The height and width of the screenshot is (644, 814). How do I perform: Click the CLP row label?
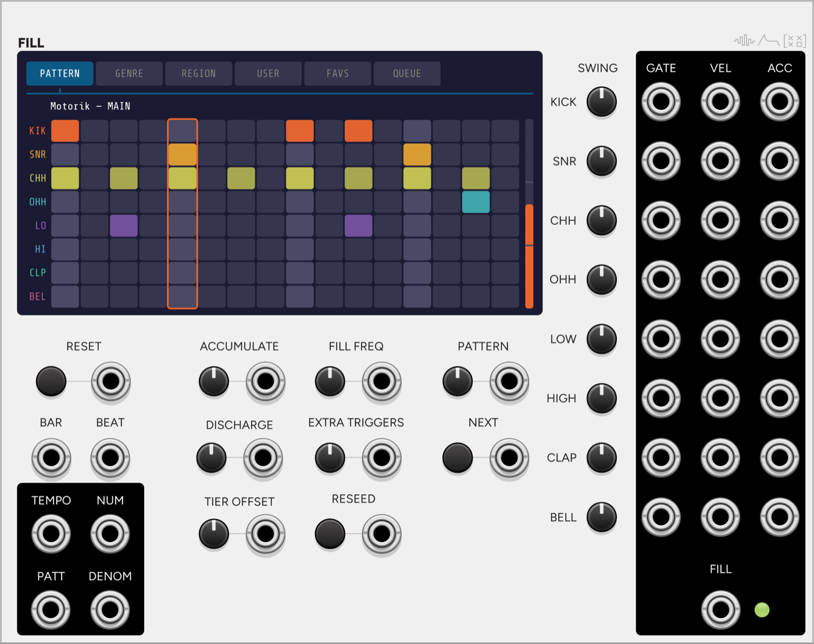click(x=37, y=273)
